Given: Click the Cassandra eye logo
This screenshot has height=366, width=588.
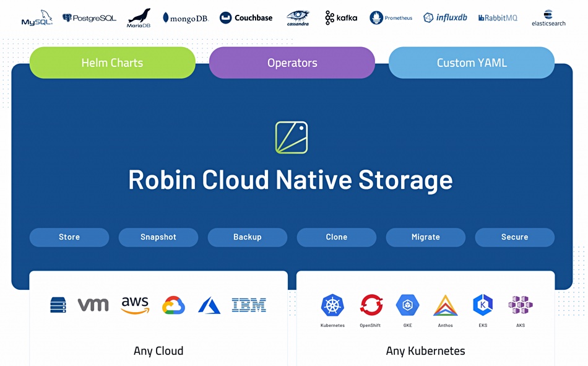Looking at the screenshot, I should tap(298, 18).
